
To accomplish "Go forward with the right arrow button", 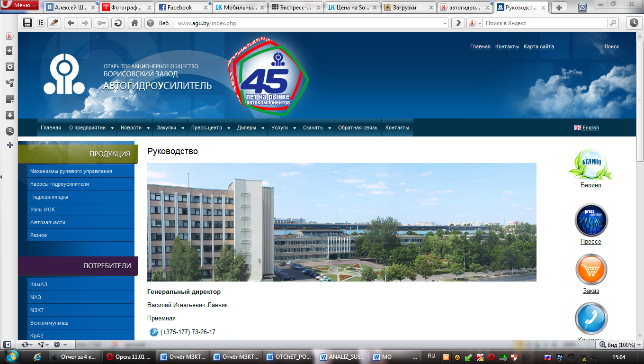I will click(85, 23).
